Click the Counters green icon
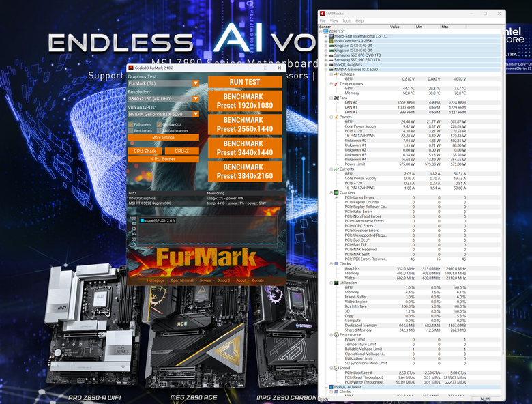 [336, 192]
